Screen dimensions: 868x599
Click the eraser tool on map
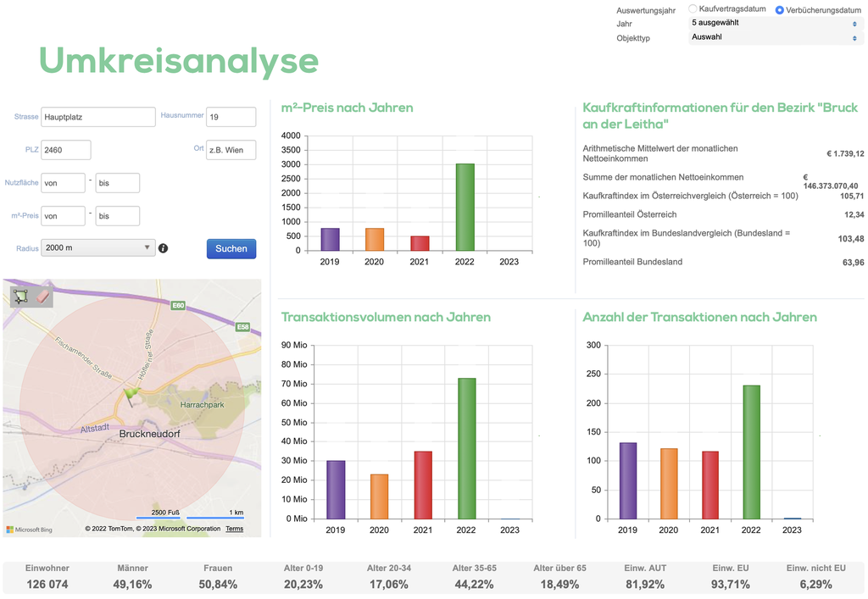pyautogui.click(x=43, y=297)
